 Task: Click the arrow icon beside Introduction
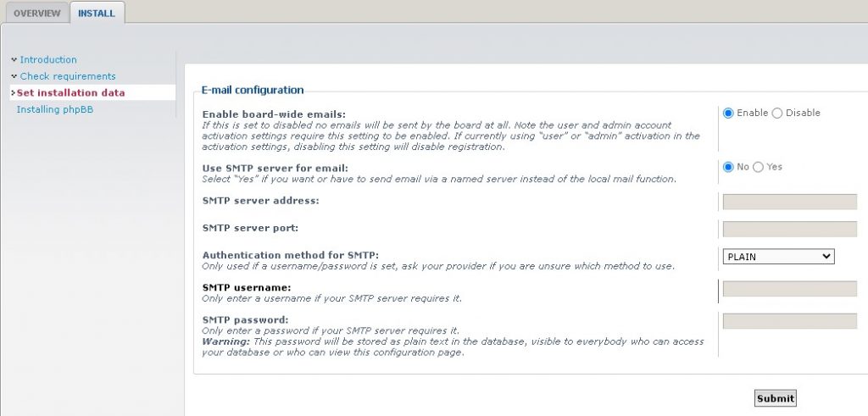14,59
